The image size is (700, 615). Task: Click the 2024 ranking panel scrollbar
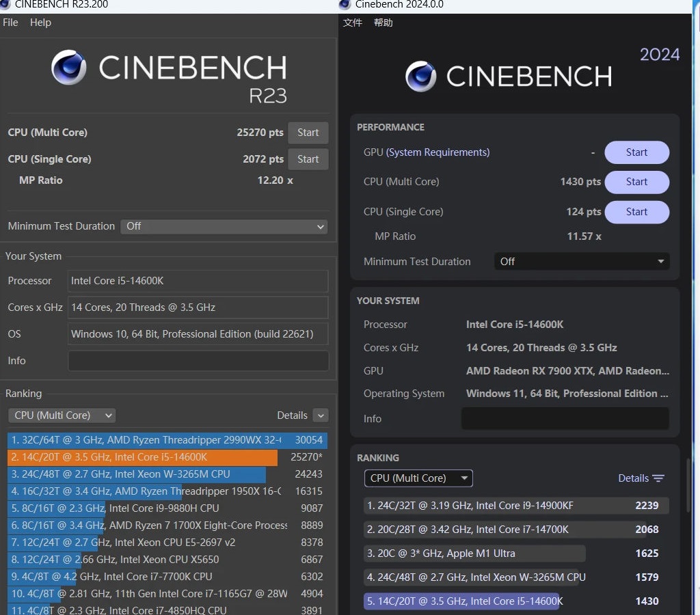pos(688,485)
